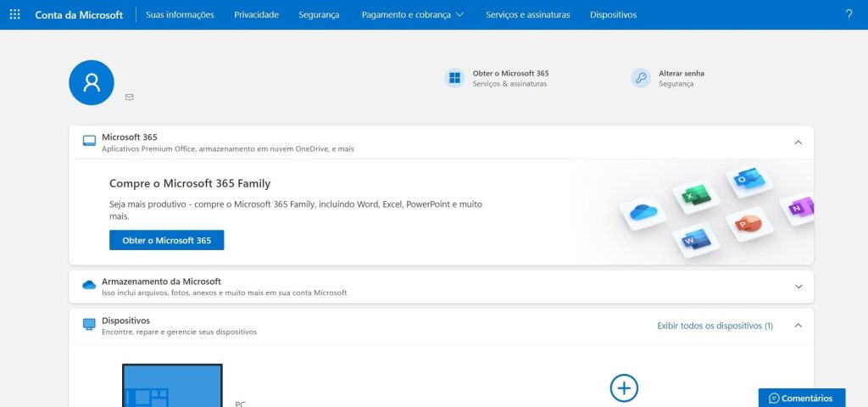The width and height of the screenshot is (868, 407).
Task: Go to Suas informações tab
Action: [x=180, y=15]
